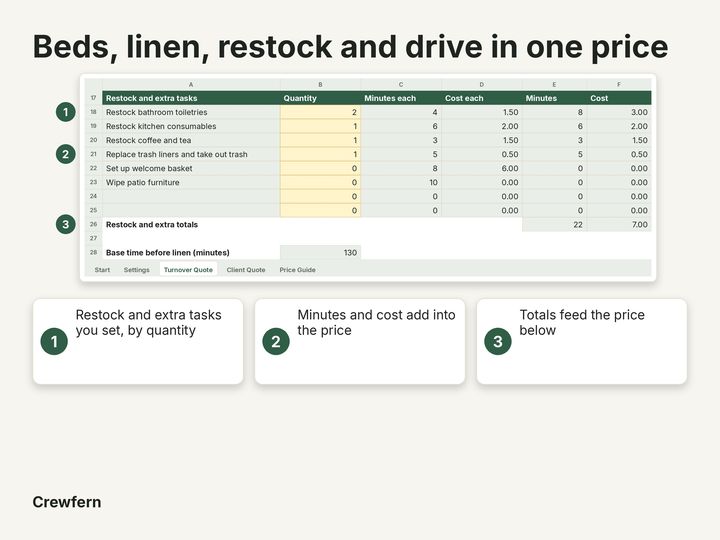The width and height of the screenshot is (720, 540).
Task: Click the 'Quantity' header cell
Action: (x=321, y=98)
